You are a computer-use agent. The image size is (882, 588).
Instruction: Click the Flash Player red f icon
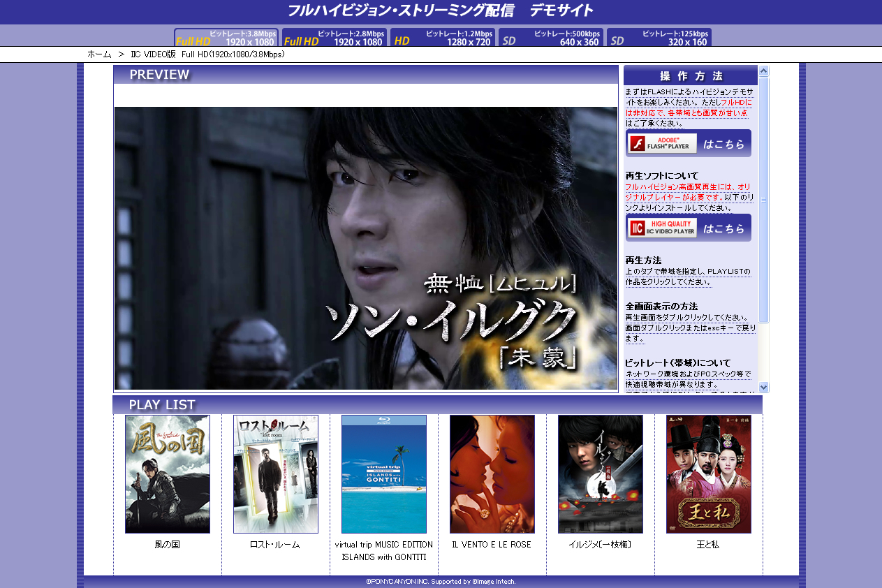[x=637, y=144]
